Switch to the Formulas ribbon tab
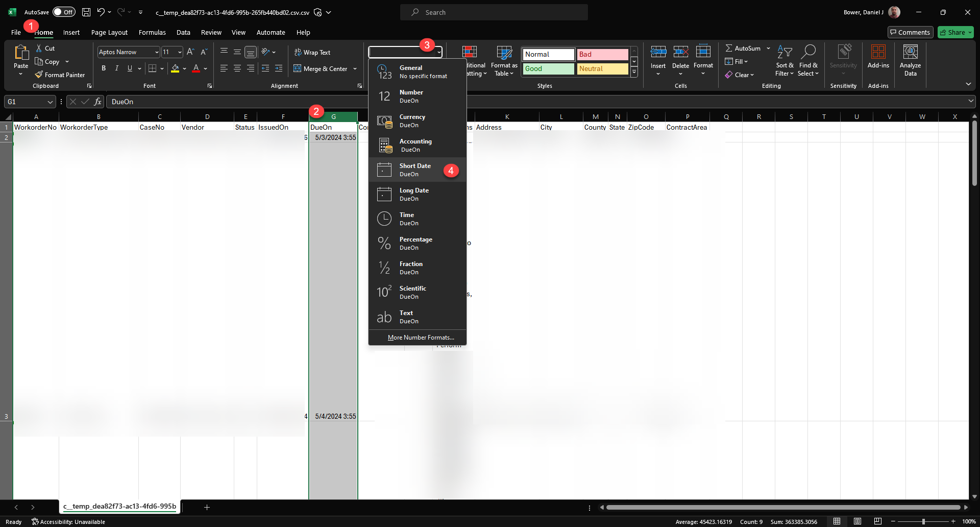 (152, 32)
